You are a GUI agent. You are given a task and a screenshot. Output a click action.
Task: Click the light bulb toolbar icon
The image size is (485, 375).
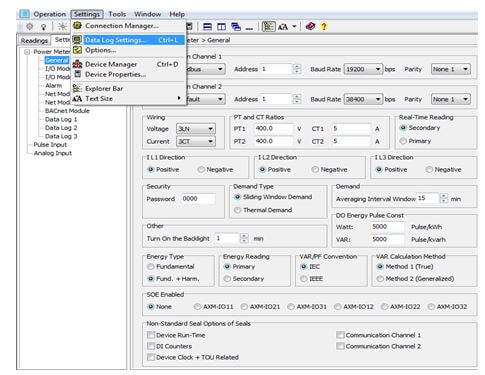43,27
